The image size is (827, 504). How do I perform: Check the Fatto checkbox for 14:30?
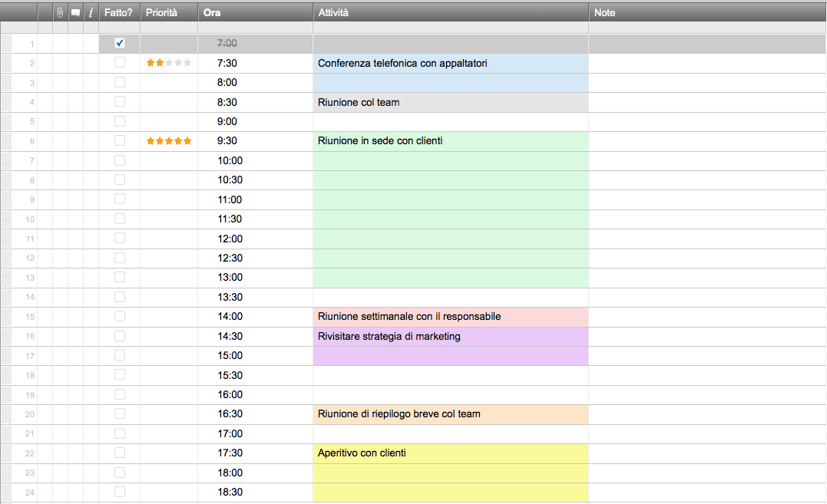click(120, 336)
